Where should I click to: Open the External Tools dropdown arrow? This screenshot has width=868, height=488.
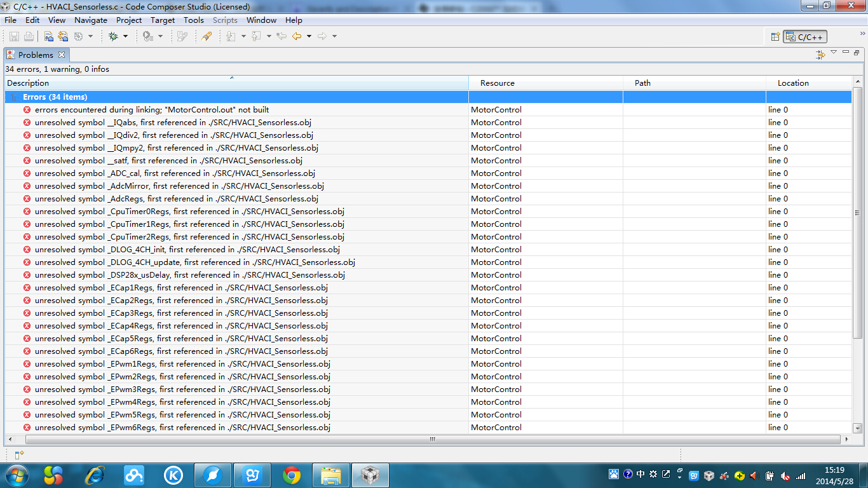pos(160,37)
